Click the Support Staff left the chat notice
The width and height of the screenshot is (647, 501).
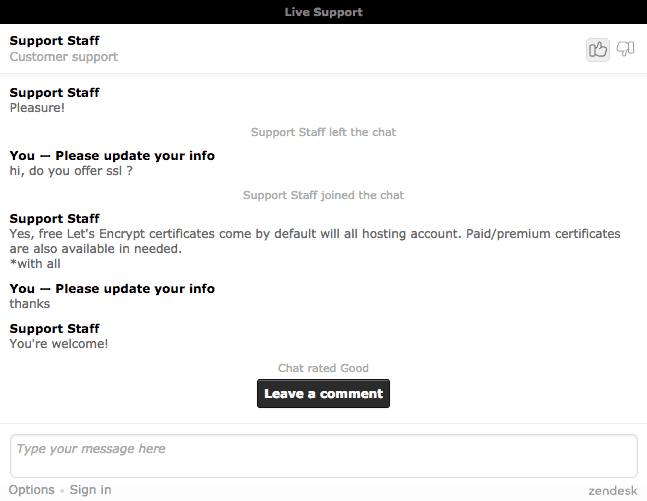point(323,132)
